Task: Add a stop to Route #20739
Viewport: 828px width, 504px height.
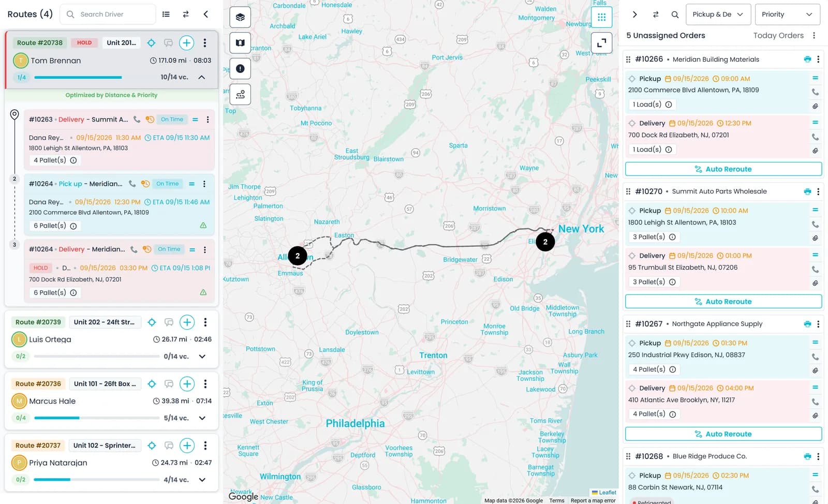Action: click(x=187, y=322)
